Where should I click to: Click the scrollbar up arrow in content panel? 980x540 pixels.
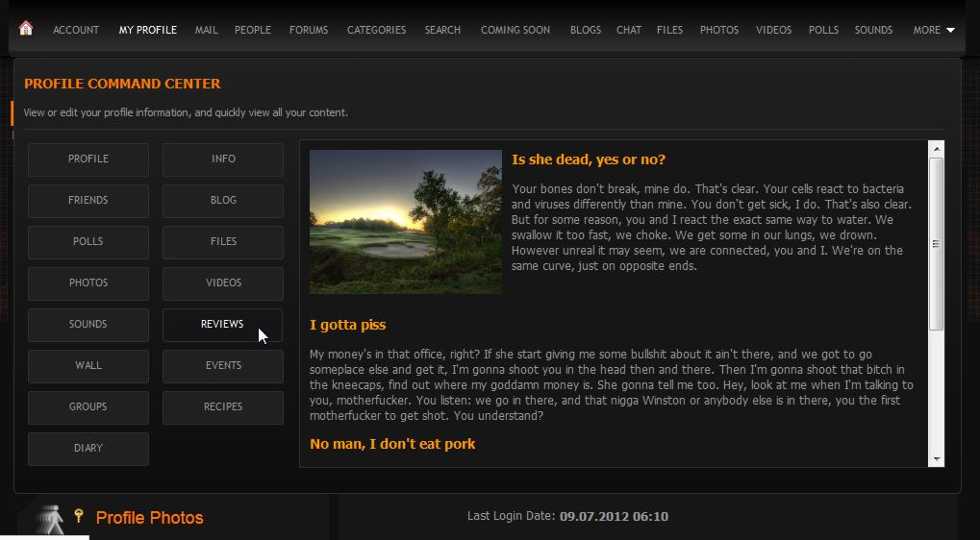(x=937, y=149)
